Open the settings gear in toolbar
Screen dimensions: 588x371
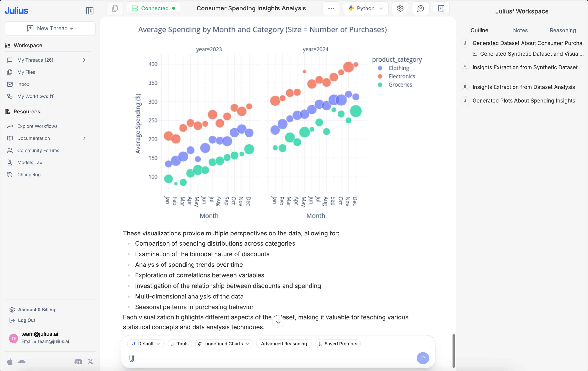pyautogui.click(x=400, y=8)
